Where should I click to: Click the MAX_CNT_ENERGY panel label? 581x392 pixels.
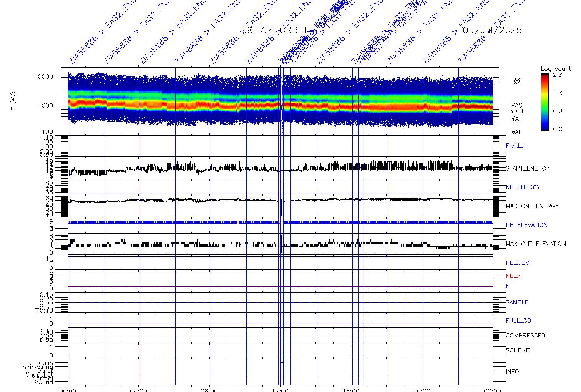[532, 206]
